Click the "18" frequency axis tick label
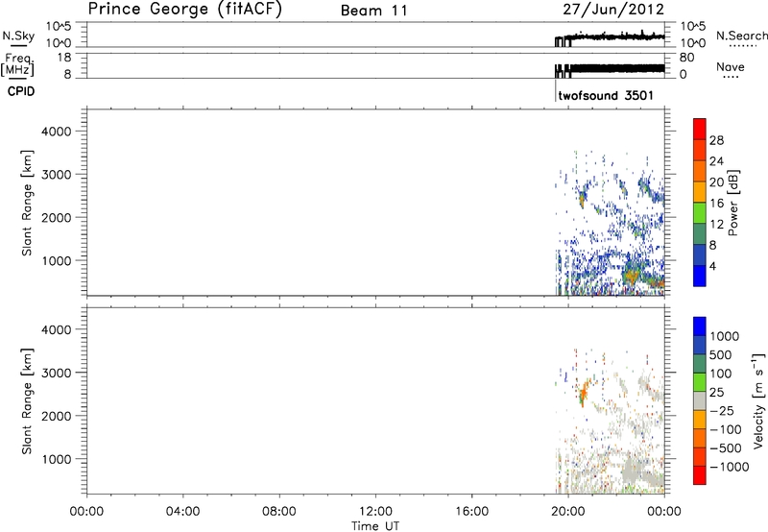The image size is (768, 532). tap(63, 58)
